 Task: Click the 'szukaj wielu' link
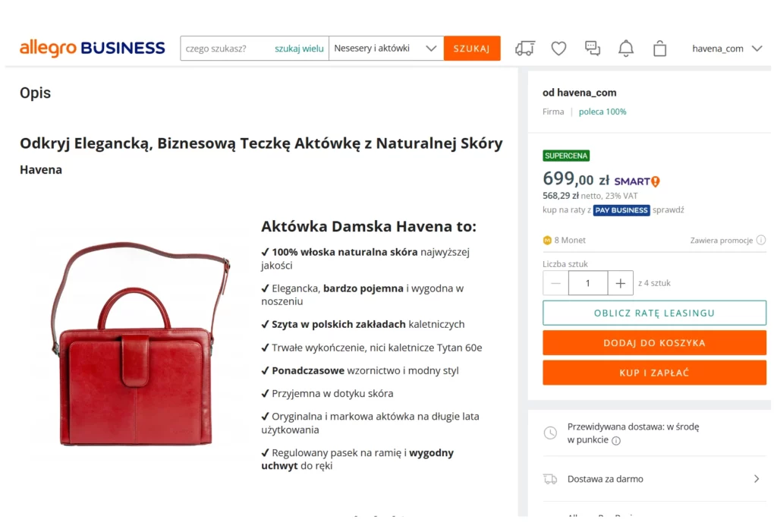(299, 49)
